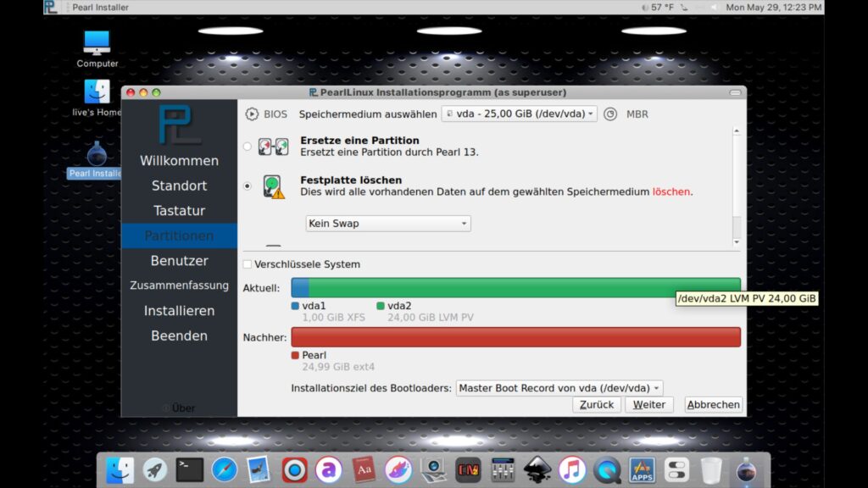Select the Ersetze eine Partition radio button
This screenshot has width=868, height=488.
[x=248, y=147]
